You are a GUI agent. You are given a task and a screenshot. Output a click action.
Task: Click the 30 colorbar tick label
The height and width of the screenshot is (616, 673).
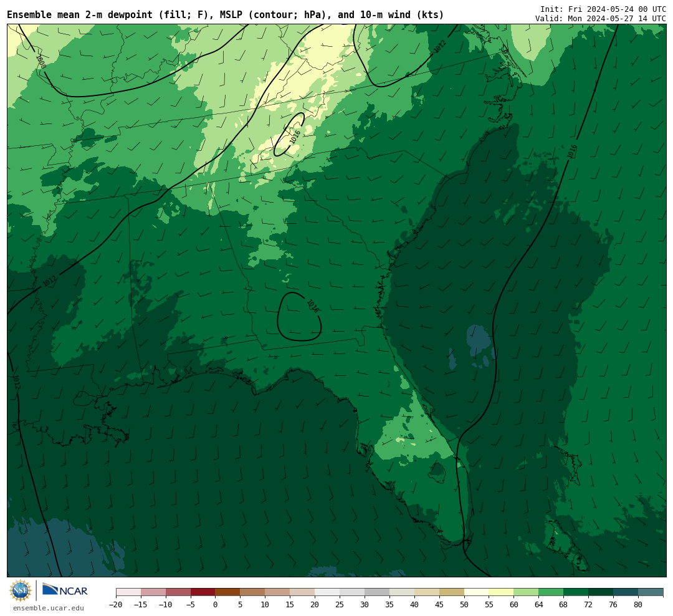365,605
